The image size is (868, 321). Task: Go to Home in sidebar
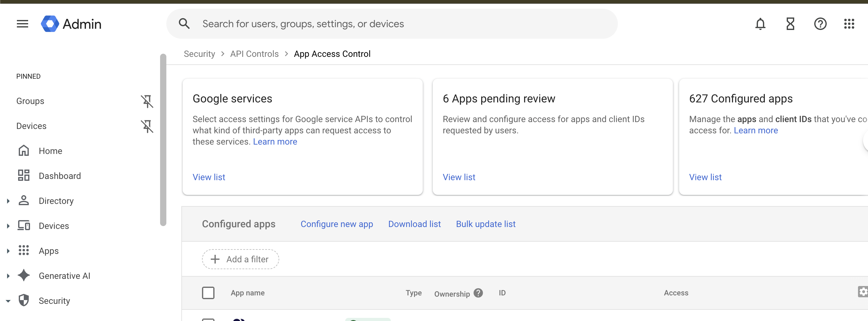pos(51,151)
